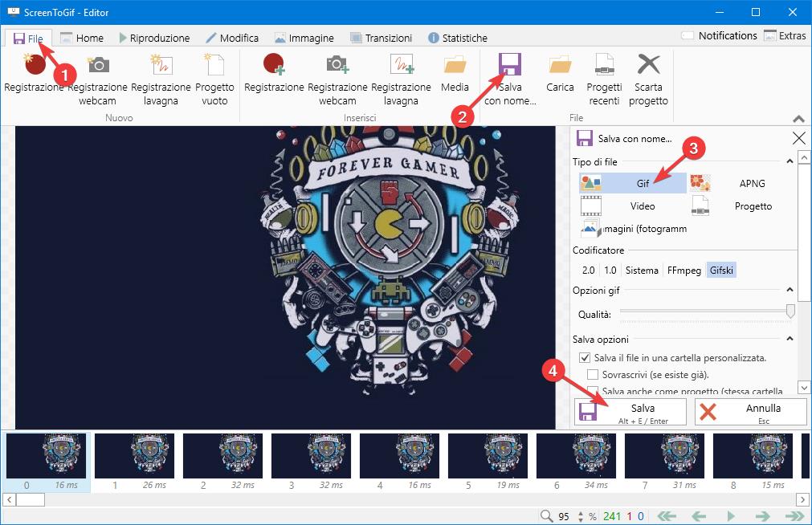This screenshot has height=525, width=812.
Task: Switch to the Home tab
Action: tap(82, 39)
